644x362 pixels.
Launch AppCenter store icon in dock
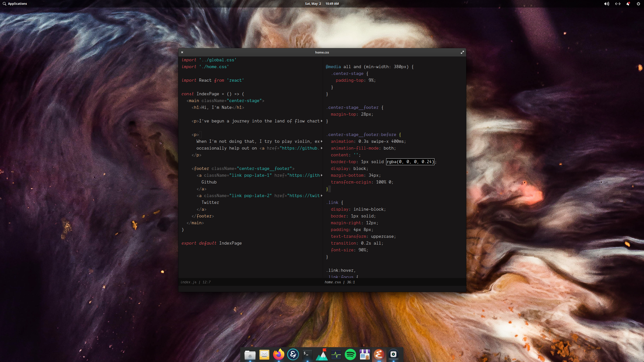(365, 354)
